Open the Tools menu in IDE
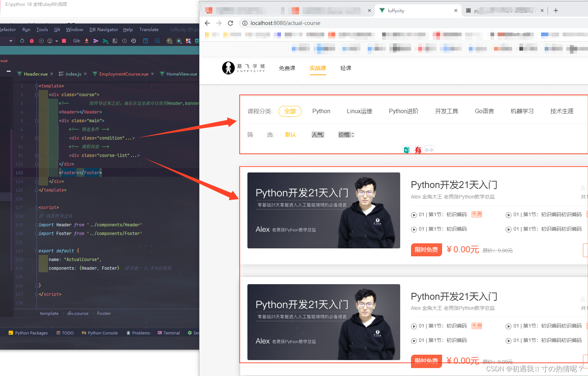 tap(42, 30)
